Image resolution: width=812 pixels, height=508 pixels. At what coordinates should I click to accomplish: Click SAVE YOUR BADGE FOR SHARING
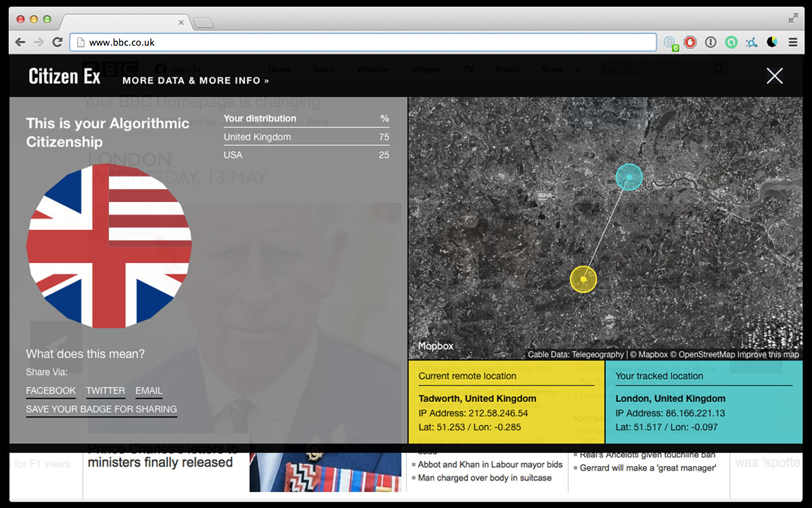pos(101,410)
